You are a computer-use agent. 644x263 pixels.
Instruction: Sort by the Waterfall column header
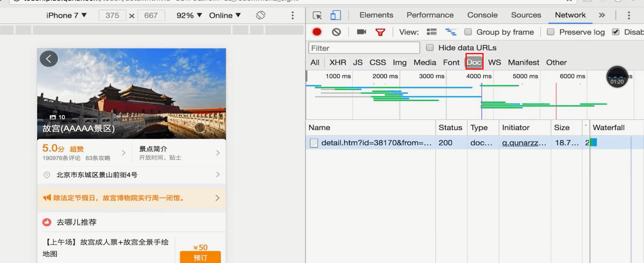[617, 128]
